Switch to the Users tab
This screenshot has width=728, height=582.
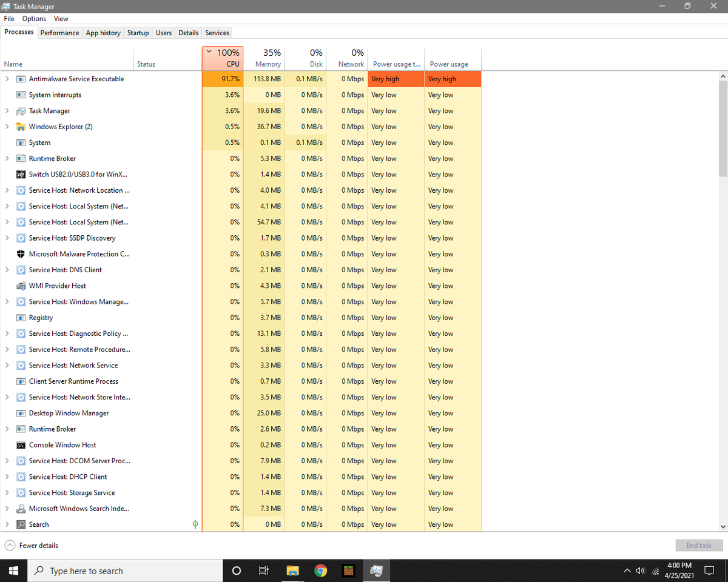(x=164, y=33)
